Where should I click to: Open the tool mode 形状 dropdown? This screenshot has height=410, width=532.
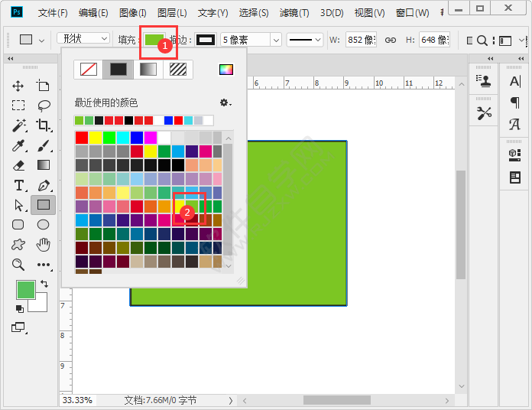(83, 38)
